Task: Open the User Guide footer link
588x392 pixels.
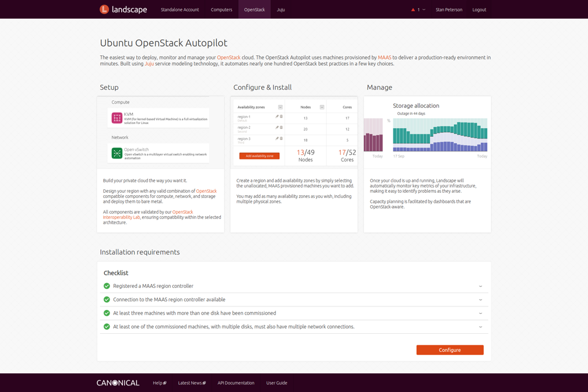Action: 277,383
